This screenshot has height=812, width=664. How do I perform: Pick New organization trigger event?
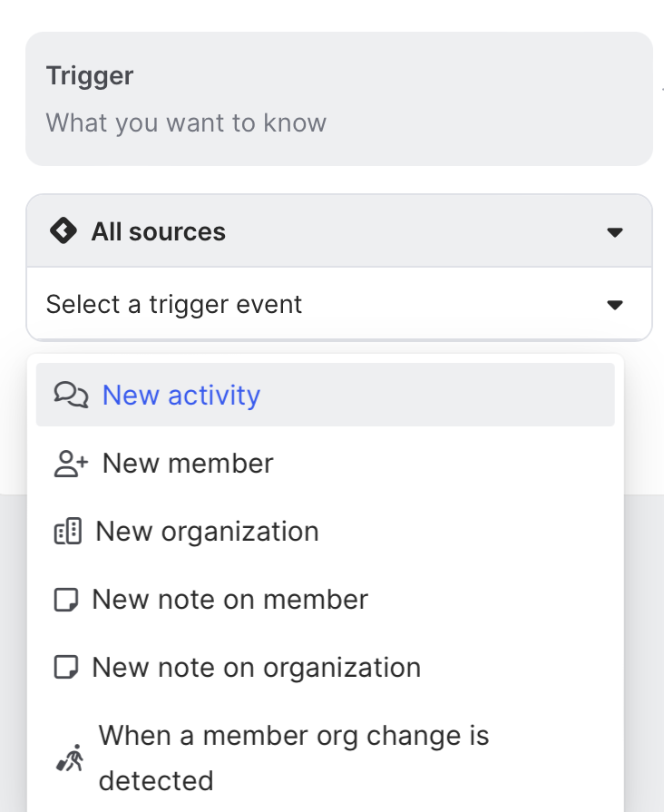(207, 532)
